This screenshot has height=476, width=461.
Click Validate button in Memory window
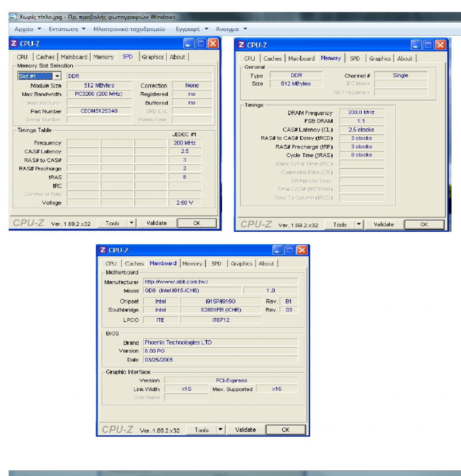point(384,224)
